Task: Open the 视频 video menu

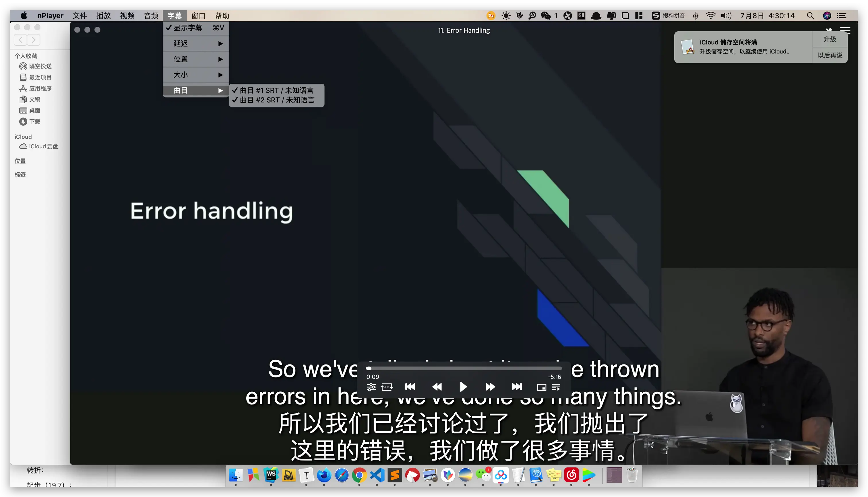Action: tap(127, 16)
